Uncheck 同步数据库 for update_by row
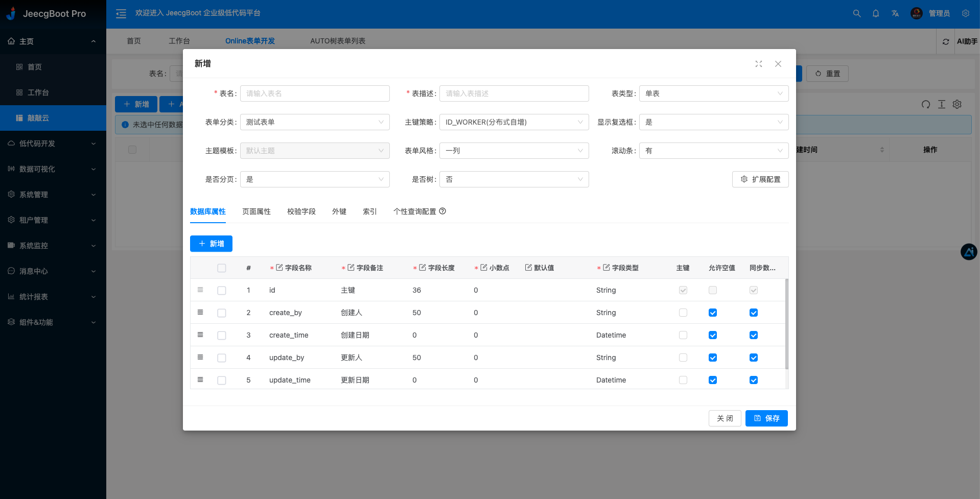 click(x=754, y=358)
